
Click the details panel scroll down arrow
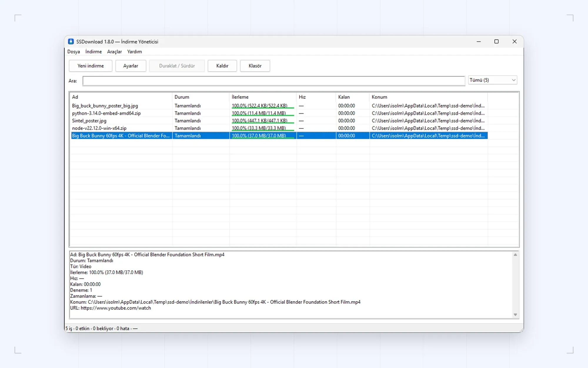[515, 315]
